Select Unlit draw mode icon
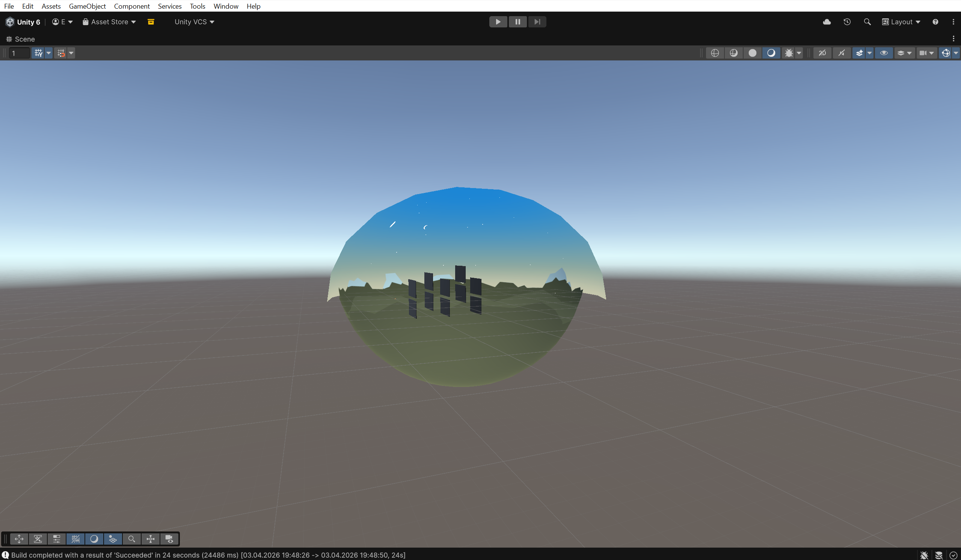 [752, 53]
